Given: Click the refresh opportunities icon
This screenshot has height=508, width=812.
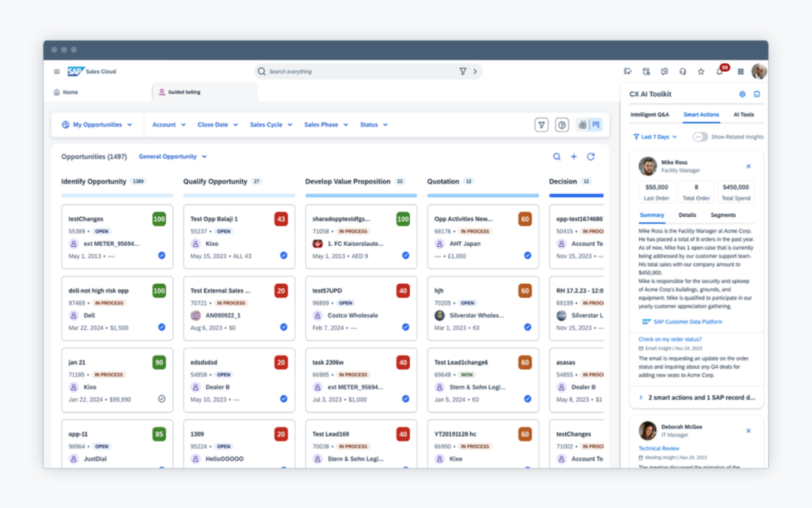Looking at the screenshot, I should click(591, 156).
